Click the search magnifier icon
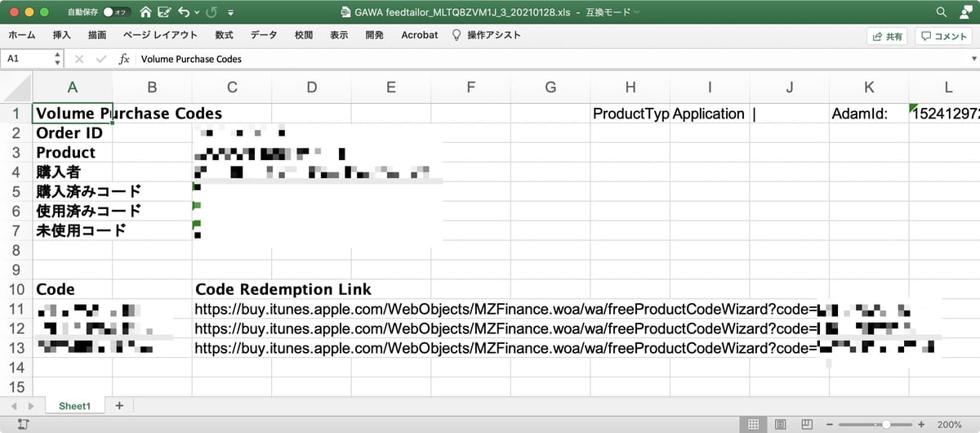 (x=942, y=12)
